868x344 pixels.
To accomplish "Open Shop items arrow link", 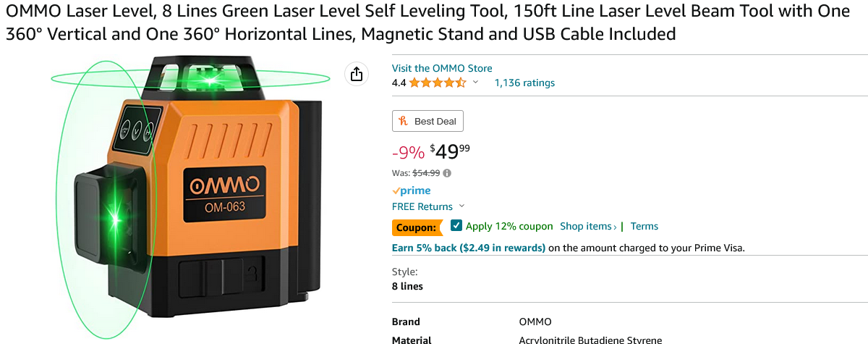I will pos(588,226).
